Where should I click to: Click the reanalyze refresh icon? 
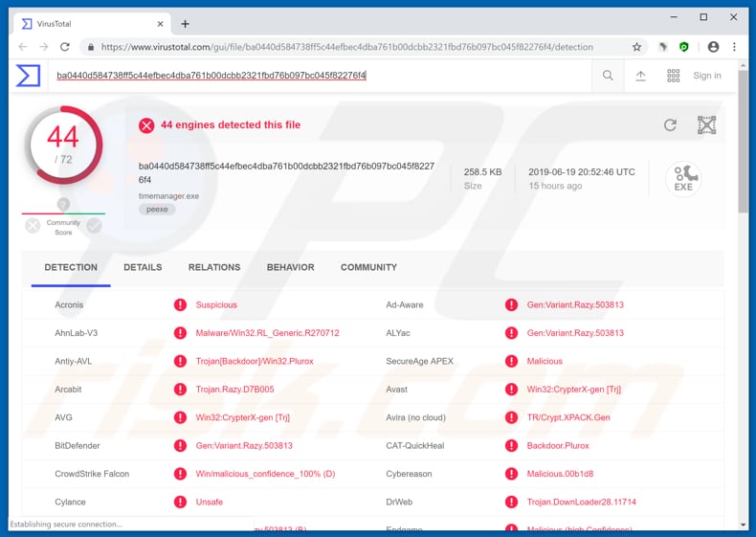(670, 125)
